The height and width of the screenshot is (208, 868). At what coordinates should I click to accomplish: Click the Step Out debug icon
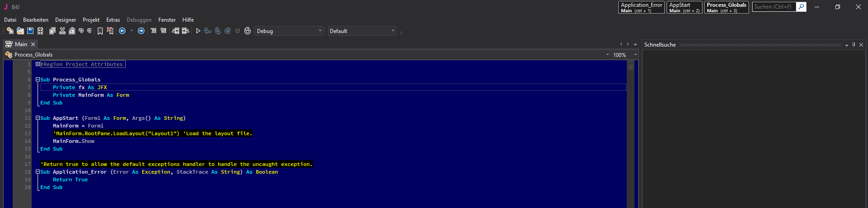coord(228,31)
